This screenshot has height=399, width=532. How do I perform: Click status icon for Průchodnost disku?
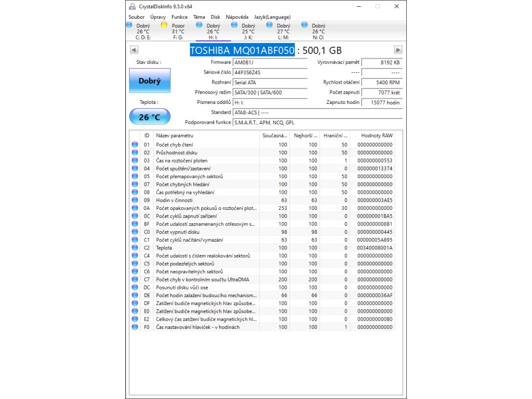[135, 153]
